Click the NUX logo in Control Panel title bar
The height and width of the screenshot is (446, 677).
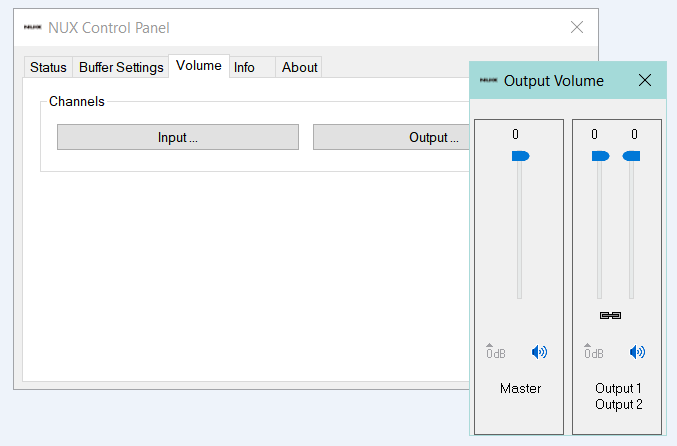point(32,28)
